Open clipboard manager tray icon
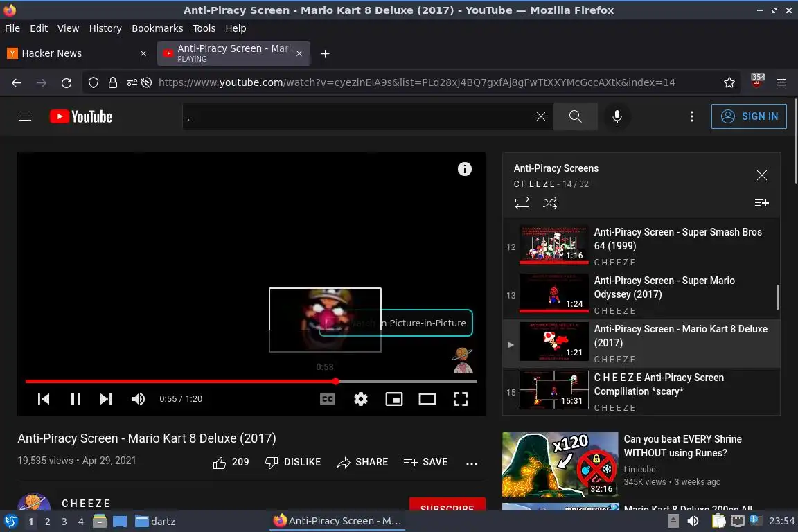The width and height of the screenshot is (798, 532). 718,521
